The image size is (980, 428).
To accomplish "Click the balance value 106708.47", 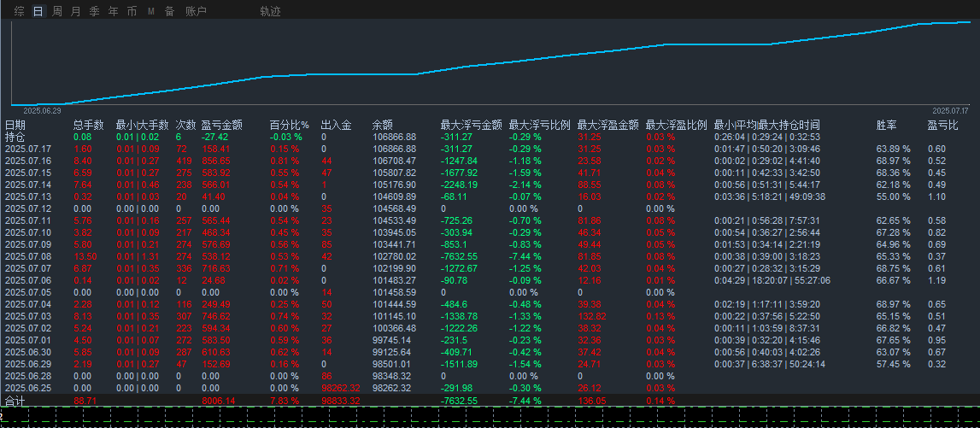I will click(x=394, y=161).
